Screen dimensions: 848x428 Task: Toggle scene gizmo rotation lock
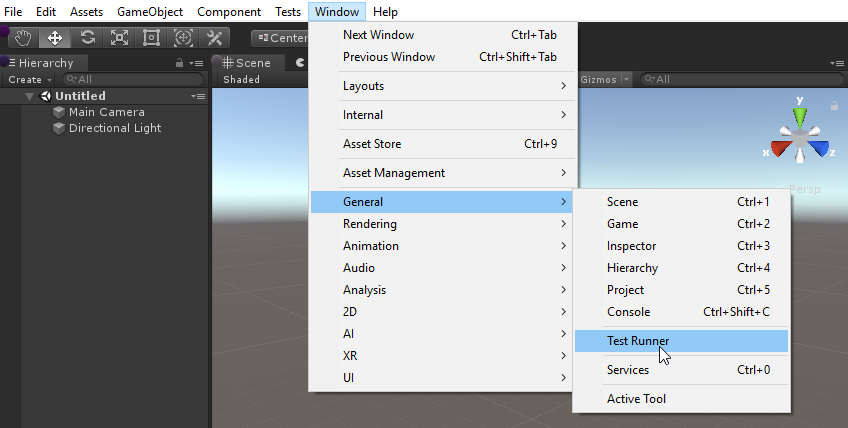point(833,105)
